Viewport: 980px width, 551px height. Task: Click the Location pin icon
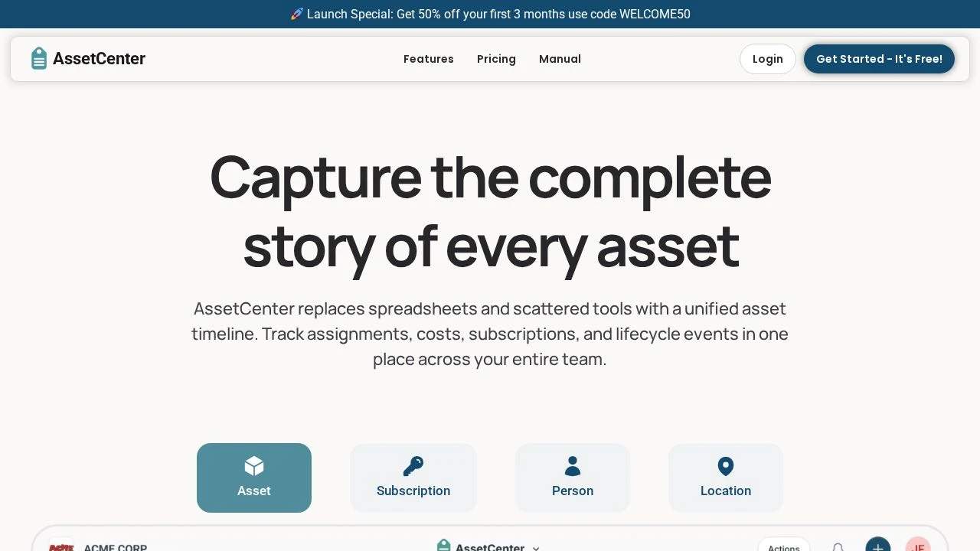tap(725, 467)
